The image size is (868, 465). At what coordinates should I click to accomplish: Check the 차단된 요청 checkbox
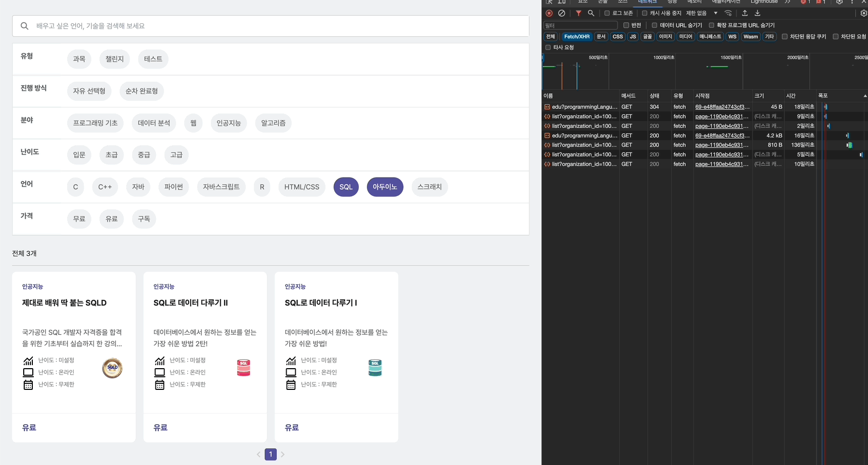pyautogui.click(x=836, y=36)
